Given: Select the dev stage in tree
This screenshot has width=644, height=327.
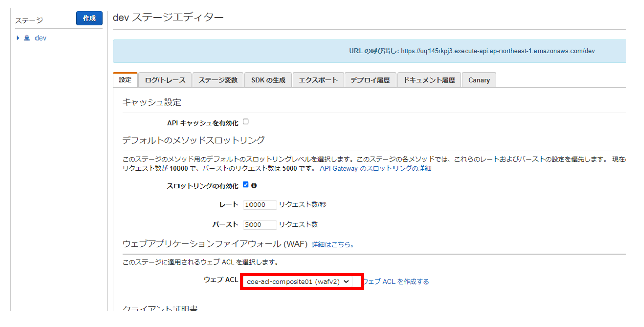Looking at the screenshot, I should click(41, 38).
